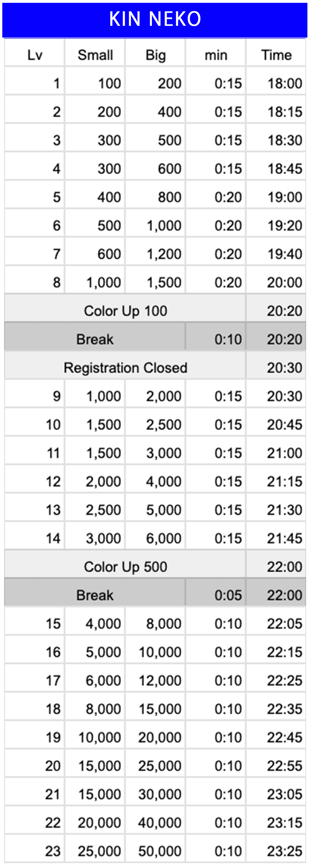Click the Color Up 500 row label
Image resolution: width=312 pixels, height=868 pixels.
pos(125,567)
